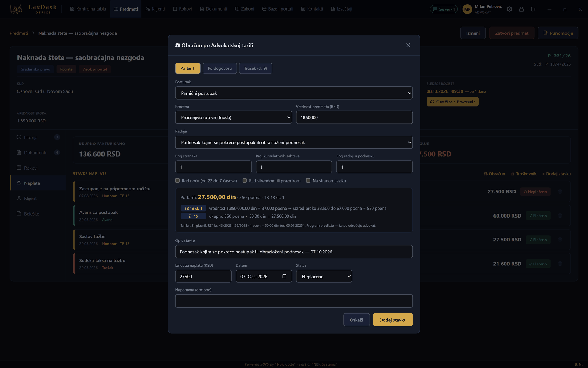Open the Status dropdown showing Neplaćeno

[x=324, y=276]
